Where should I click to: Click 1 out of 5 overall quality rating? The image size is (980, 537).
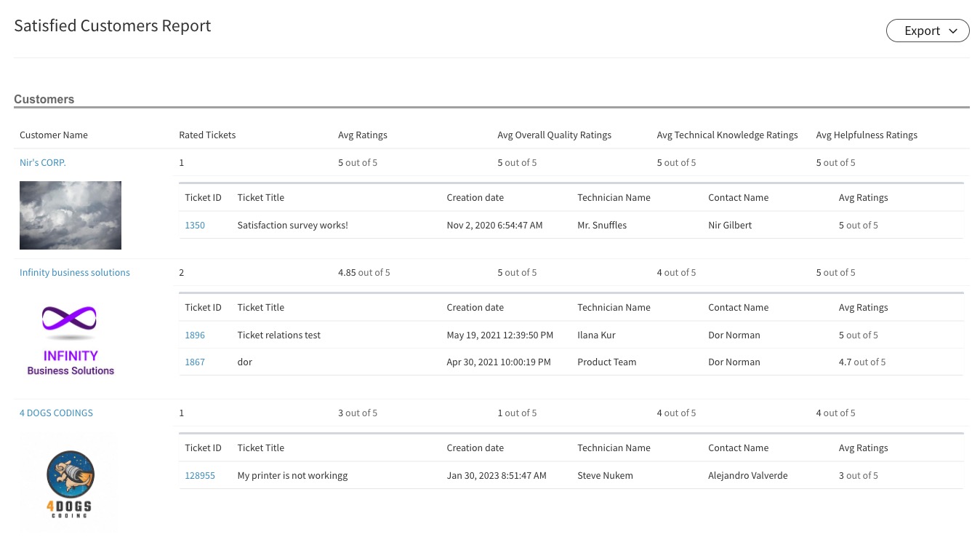click(517, 413)
